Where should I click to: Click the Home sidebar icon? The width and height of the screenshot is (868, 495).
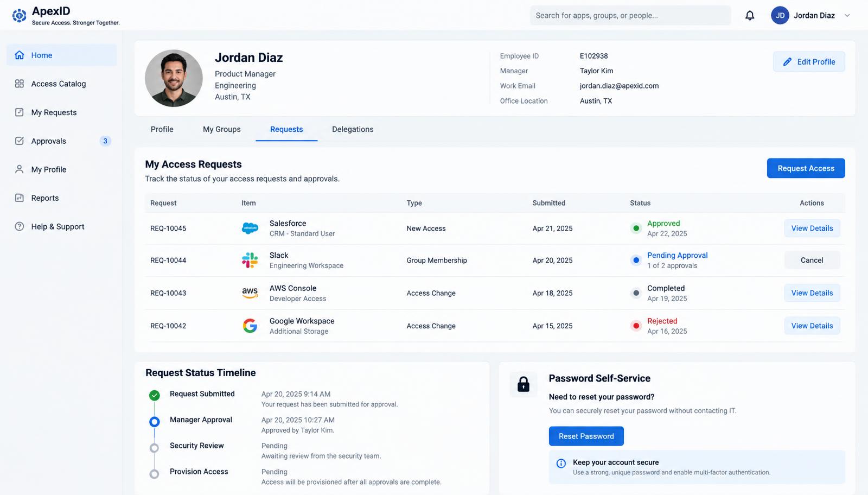(x=20, y=55)
